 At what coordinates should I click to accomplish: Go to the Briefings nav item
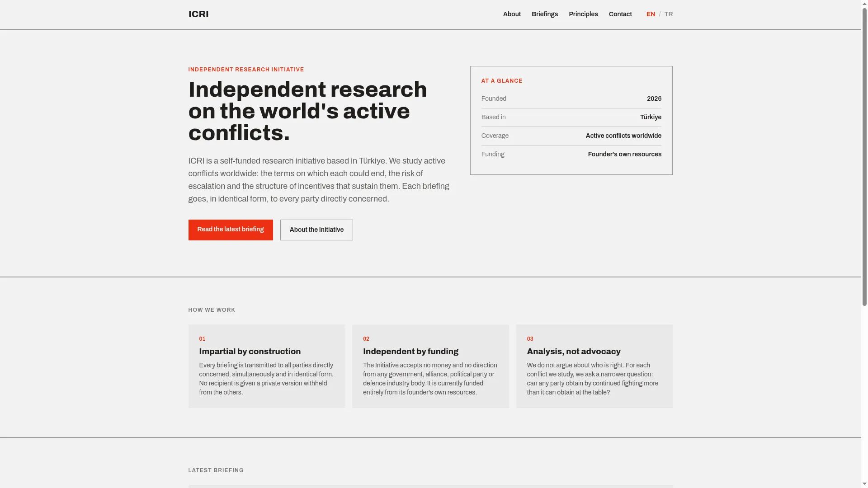[x=545, y=14]
